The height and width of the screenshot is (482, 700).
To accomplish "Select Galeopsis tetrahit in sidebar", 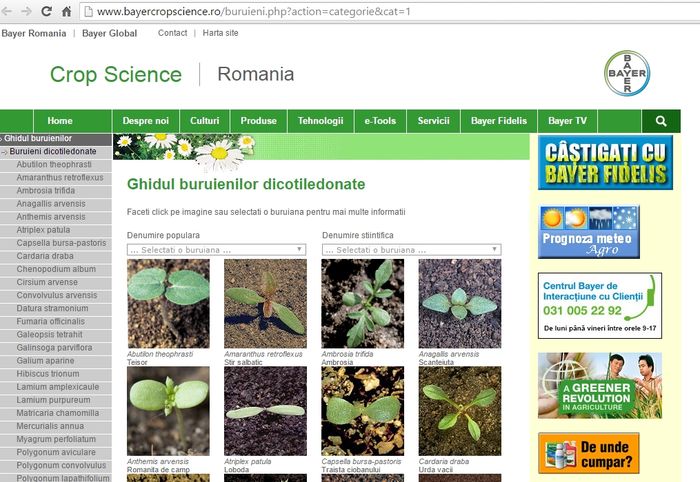I will point(56,335).
